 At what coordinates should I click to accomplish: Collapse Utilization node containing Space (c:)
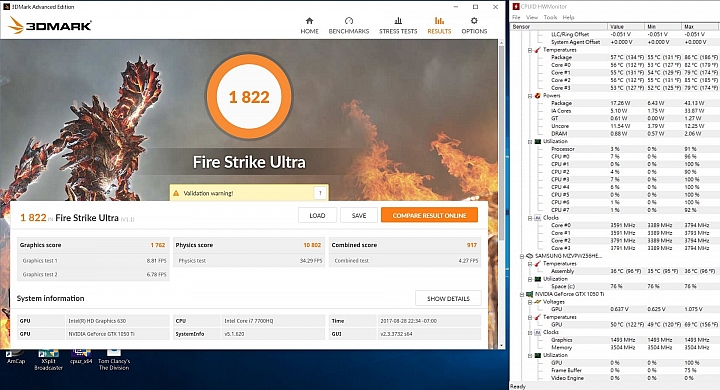pos(530,279)
